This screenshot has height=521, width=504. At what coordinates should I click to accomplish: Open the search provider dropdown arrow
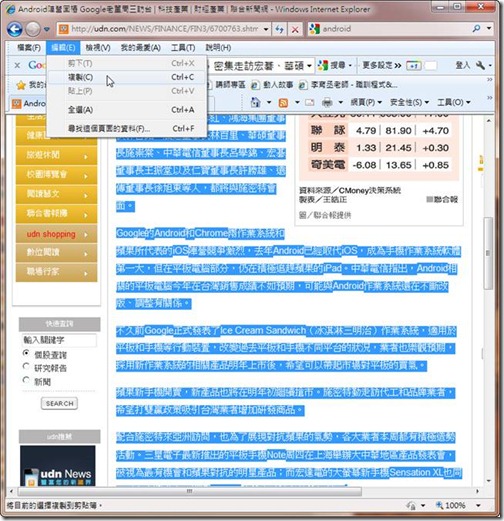pos(489,29)
